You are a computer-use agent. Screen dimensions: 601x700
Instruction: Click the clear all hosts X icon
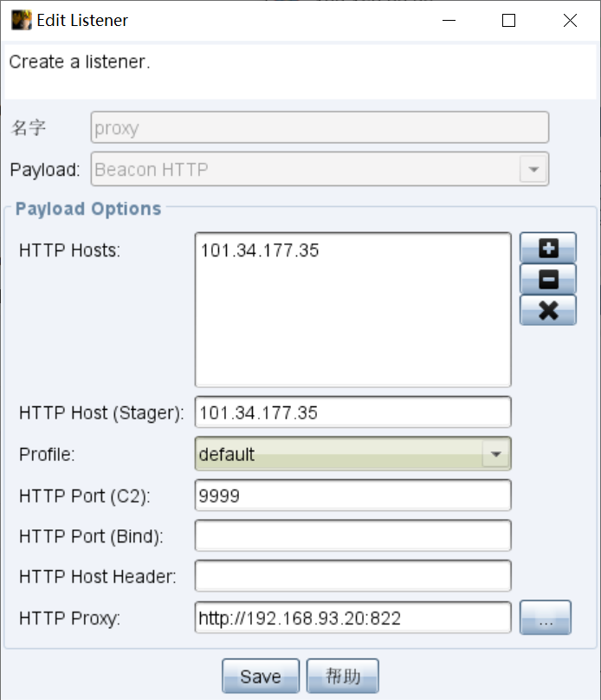(547, 310)
